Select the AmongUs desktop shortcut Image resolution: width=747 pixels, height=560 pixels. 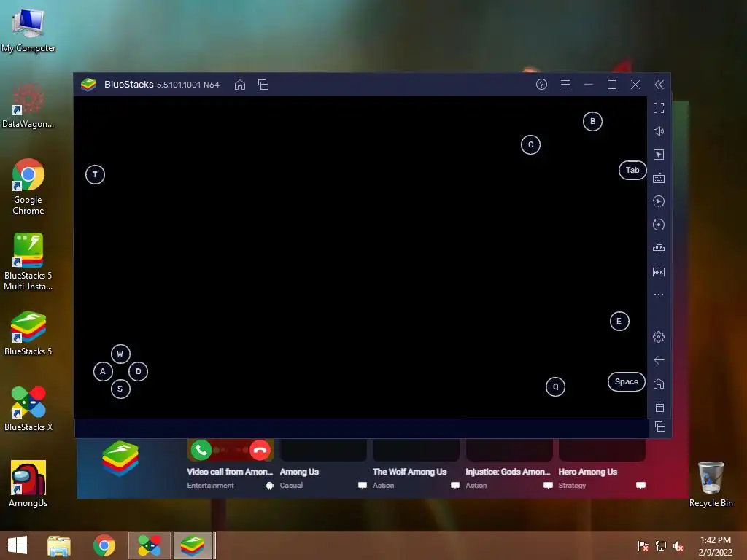coord(28,484)
